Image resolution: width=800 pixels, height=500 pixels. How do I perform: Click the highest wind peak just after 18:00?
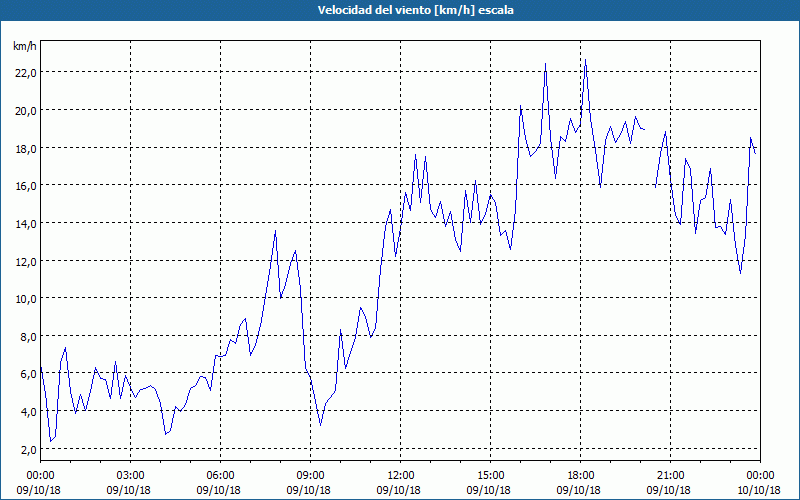[x=585, y=60]
